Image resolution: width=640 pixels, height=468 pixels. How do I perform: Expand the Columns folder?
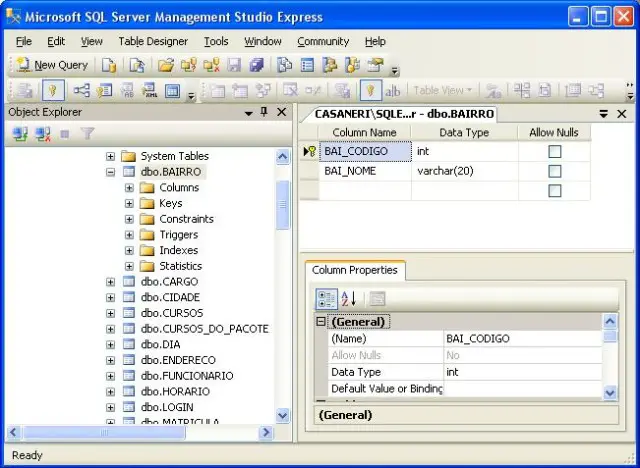129,187
